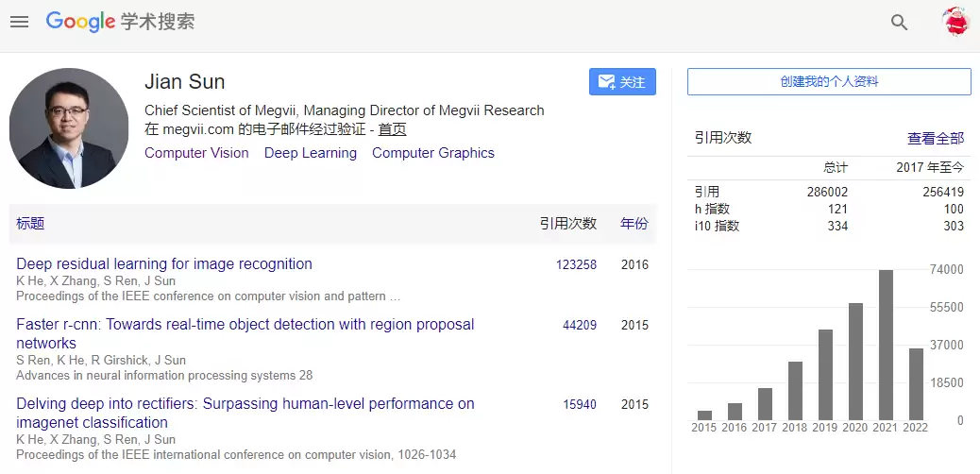Click the search magnifier icon
This screenshot has width=980, height=474.
coord(899,23)
